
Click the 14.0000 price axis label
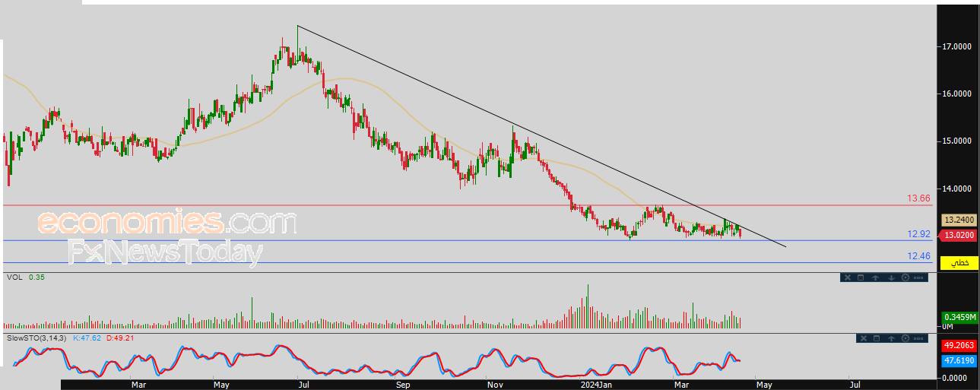tap(958, 189)
